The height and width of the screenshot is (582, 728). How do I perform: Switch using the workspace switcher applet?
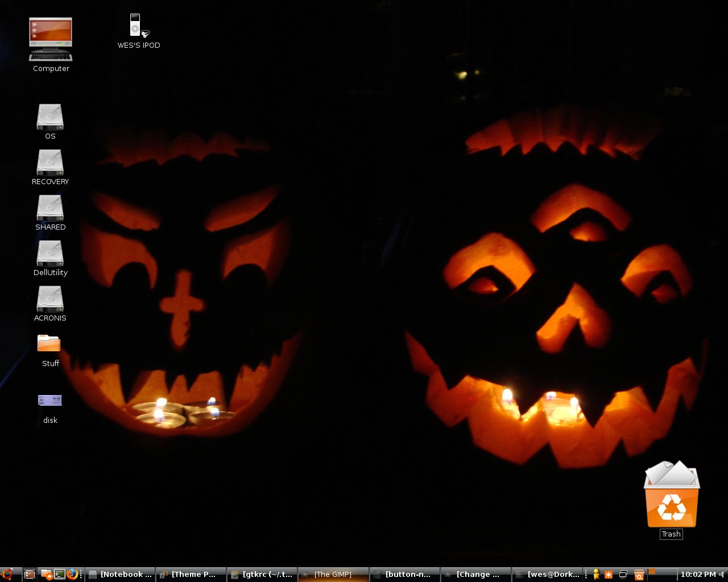pyautogui.click(x=662, y=574)
